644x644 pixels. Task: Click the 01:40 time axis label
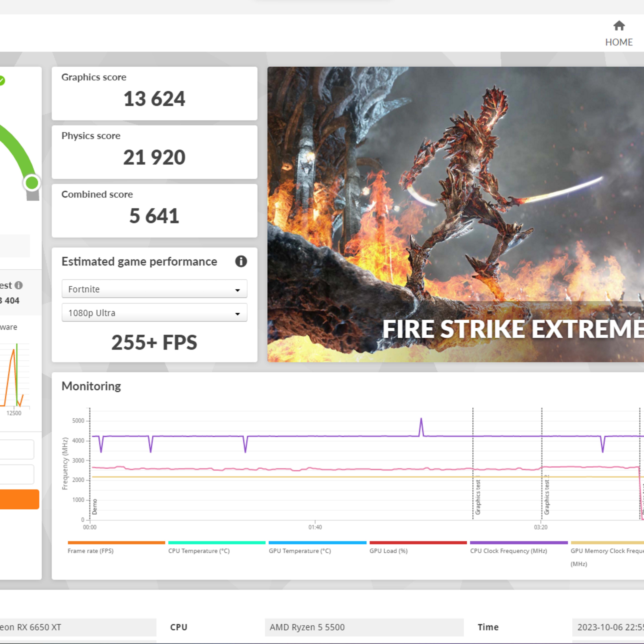pos(315,527)
